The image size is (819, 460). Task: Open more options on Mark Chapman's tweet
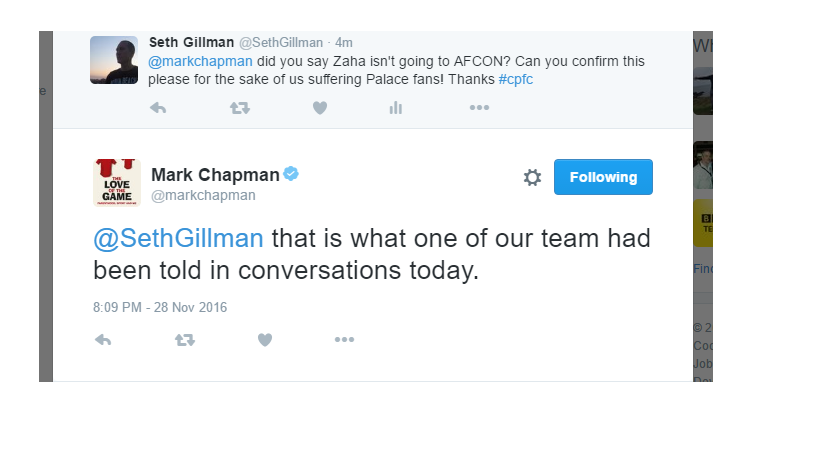point(344,340)
